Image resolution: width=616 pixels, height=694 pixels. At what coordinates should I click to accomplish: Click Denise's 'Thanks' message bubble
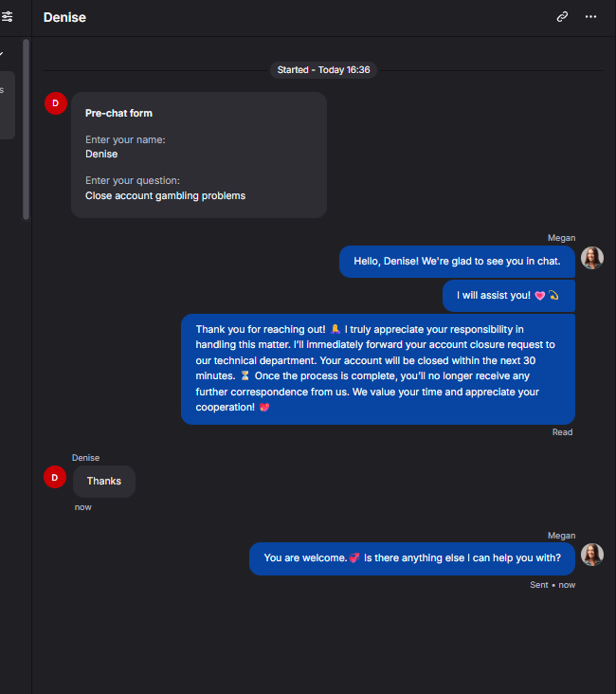(104, 482)
